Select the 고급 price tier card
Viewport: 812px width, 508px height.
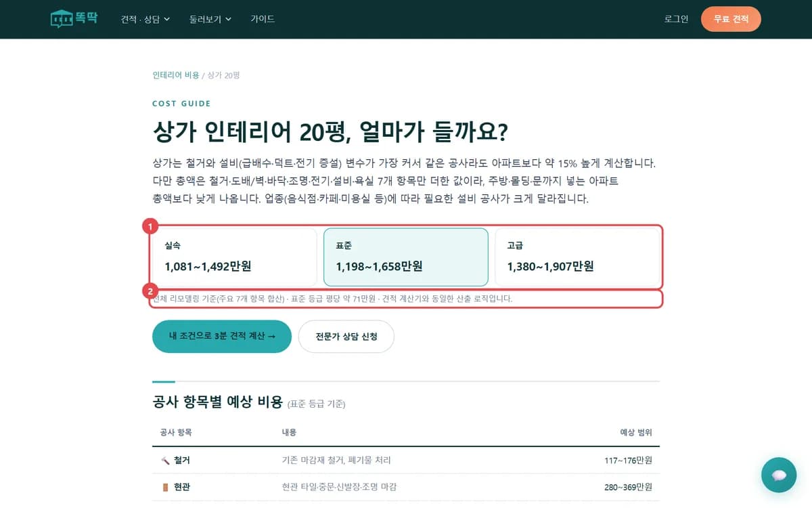coord(577,257)
